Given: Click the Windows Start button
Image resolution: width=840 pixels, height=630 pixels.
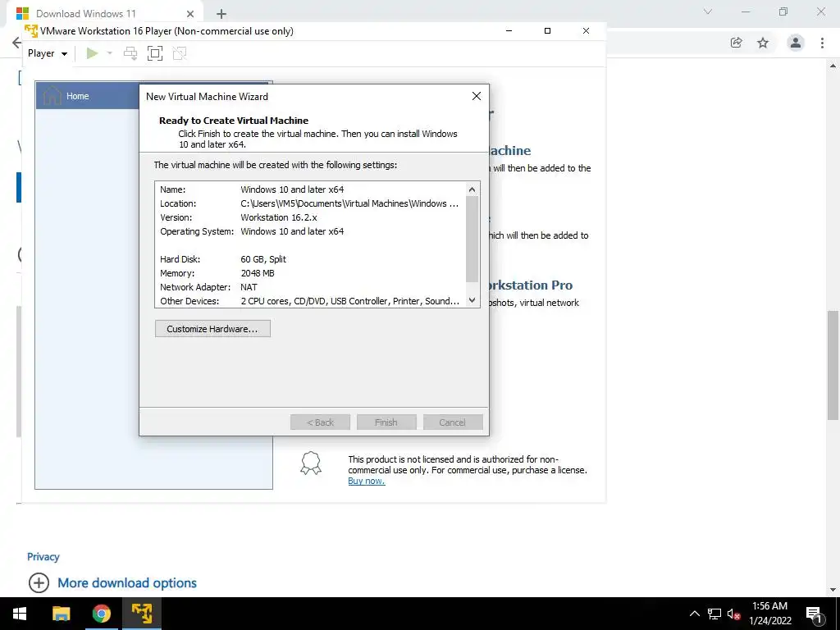Looking at the screenshot, I should click(20, 614).
